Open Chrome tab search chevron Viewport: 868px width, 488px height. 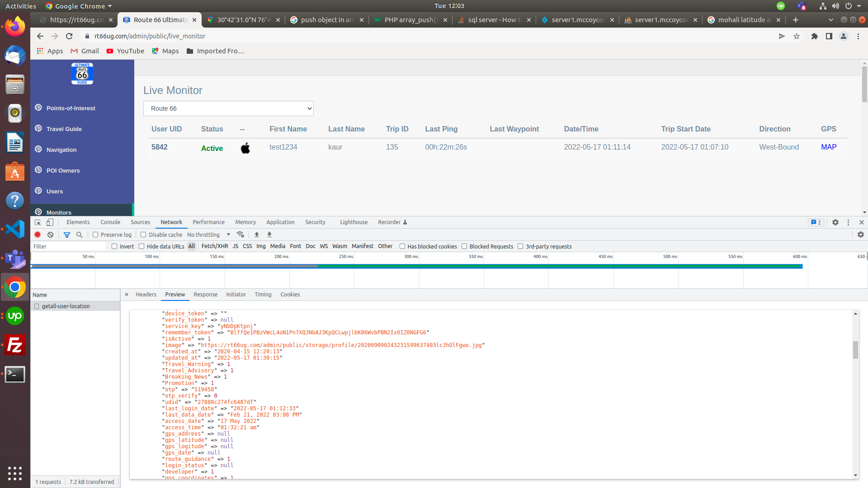point(830,20)
